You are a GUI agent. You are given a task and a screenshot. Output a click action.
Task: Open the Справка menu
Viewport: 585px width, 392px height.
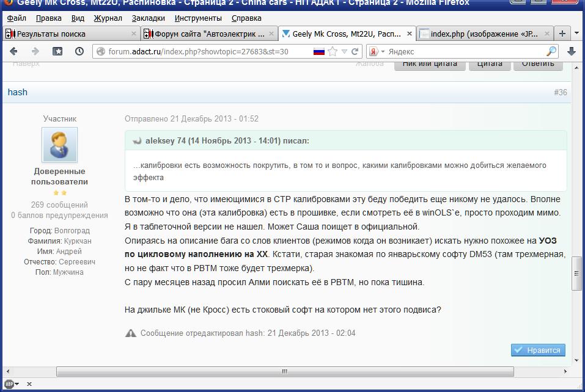(x=246, y=18)
